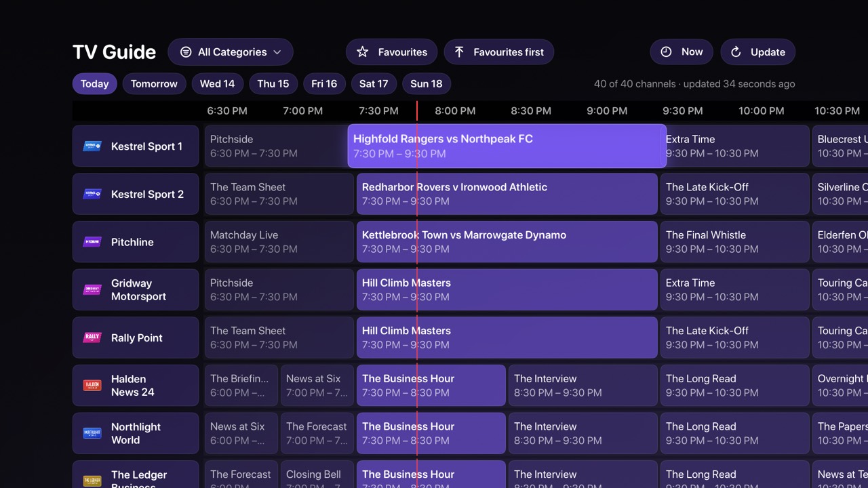Select the Today day tab

point(94,84)
